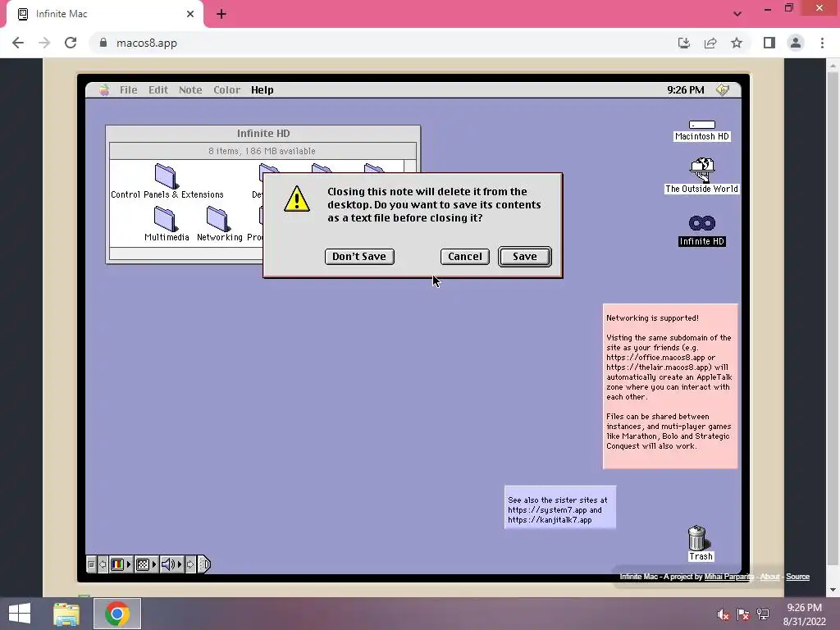
Task: Click the install app icon in address bar
Action: [684, 43]
